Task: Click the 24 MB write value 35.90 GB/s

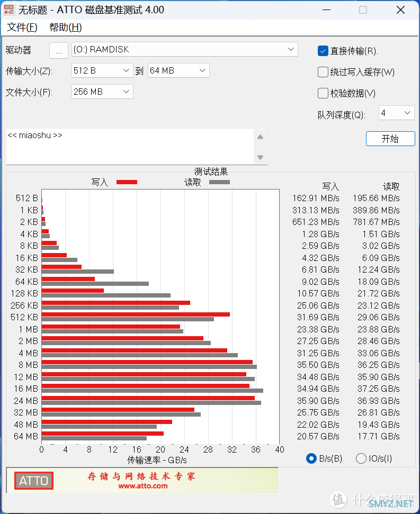Action: point(318,401)
